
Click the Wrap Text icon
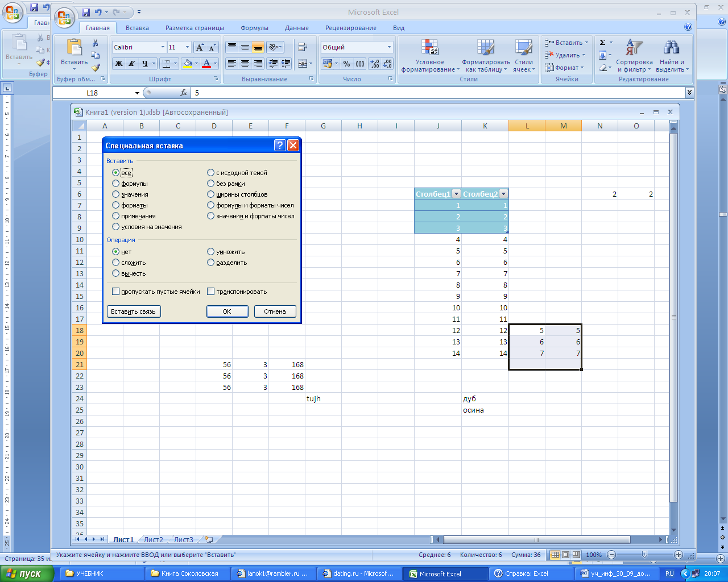303,47
